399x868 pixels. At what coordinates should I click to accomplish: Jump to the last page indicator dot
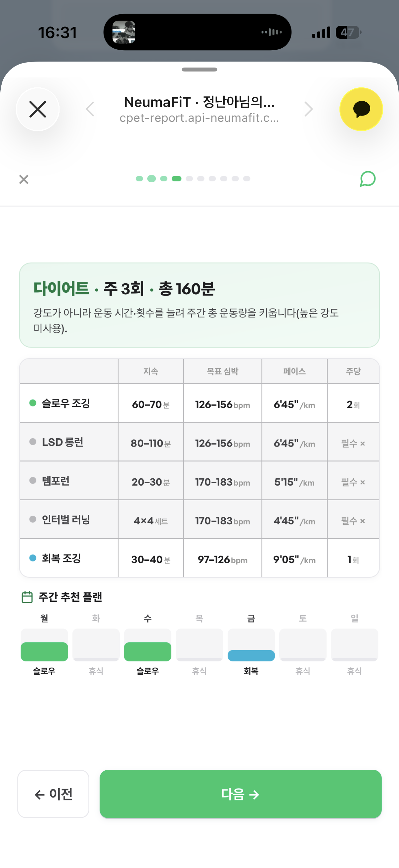pyautogui.click(x=247, y=178)
